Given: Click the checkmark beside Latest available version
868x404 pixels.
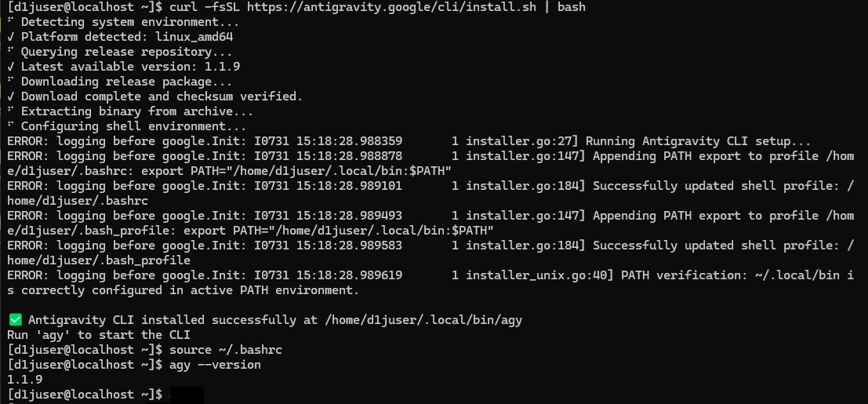Looking at the screenshot, I should tap(10, 67).
